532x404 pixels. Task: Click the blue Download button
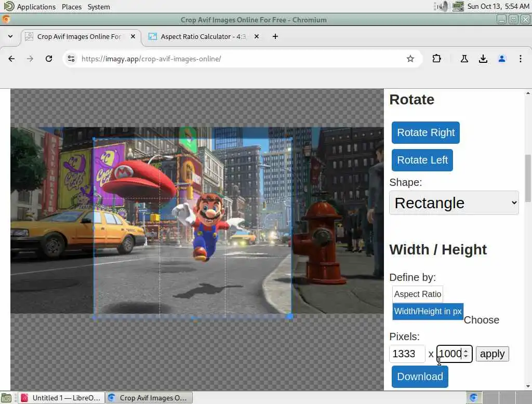pyautogui.click(x=420, y=376)
